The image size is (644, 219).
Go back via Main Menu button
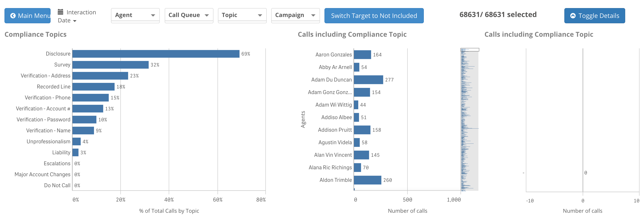pos(28,16)
